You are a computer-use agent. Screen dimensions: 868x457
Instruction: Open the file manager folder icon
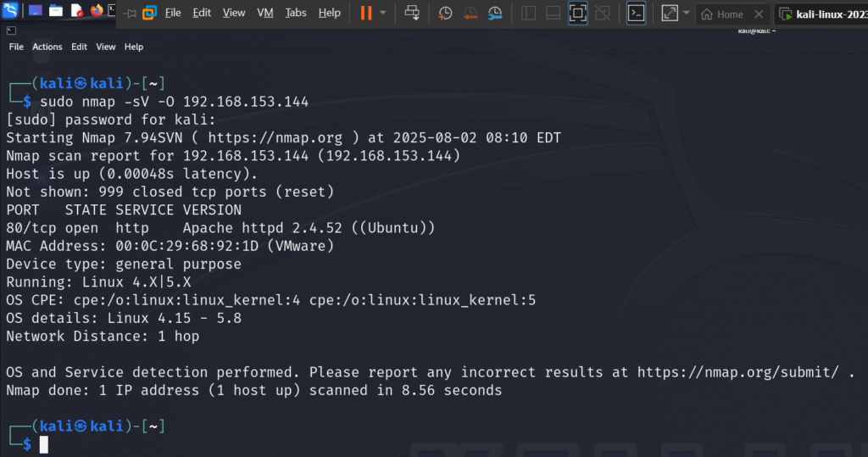click(56, 10)
